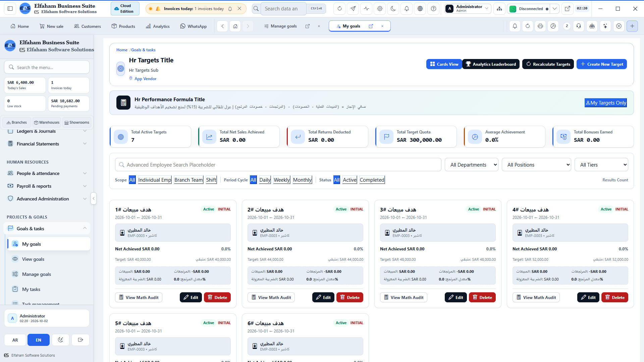Switch to dark mode moon icon

pyautogui.click(x=393, y=9)
